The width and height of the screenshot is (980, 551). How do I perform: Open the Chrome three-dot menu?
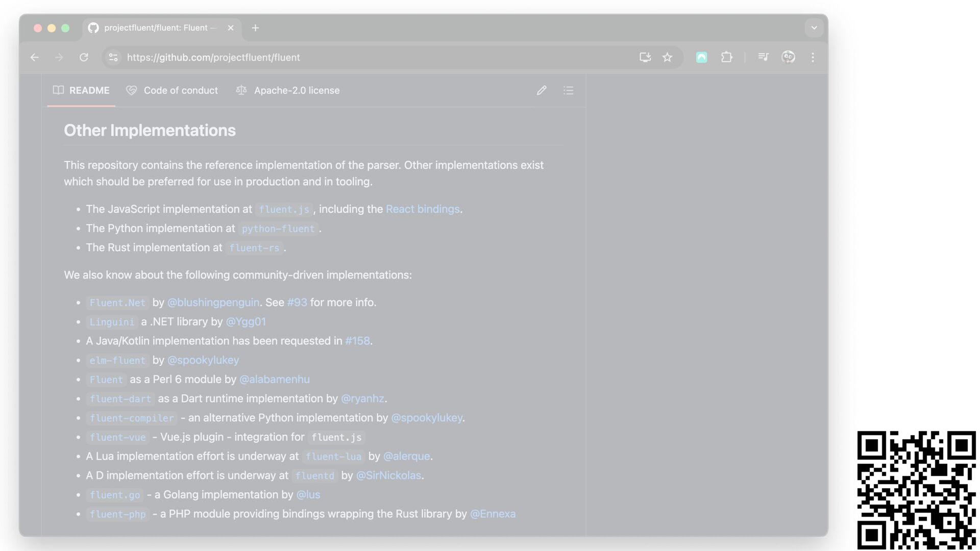pyautogui.click(x=813, y=57)
